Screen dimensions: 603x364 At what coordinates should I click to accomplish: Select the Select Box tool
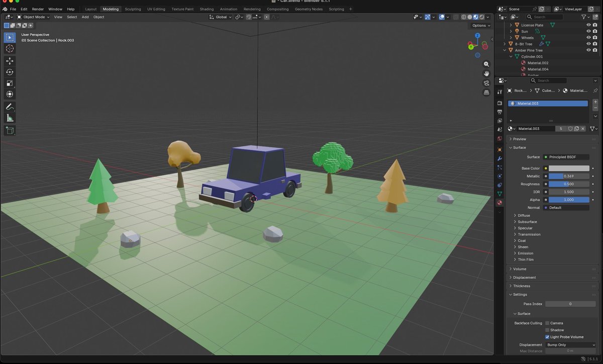point(10,37)
